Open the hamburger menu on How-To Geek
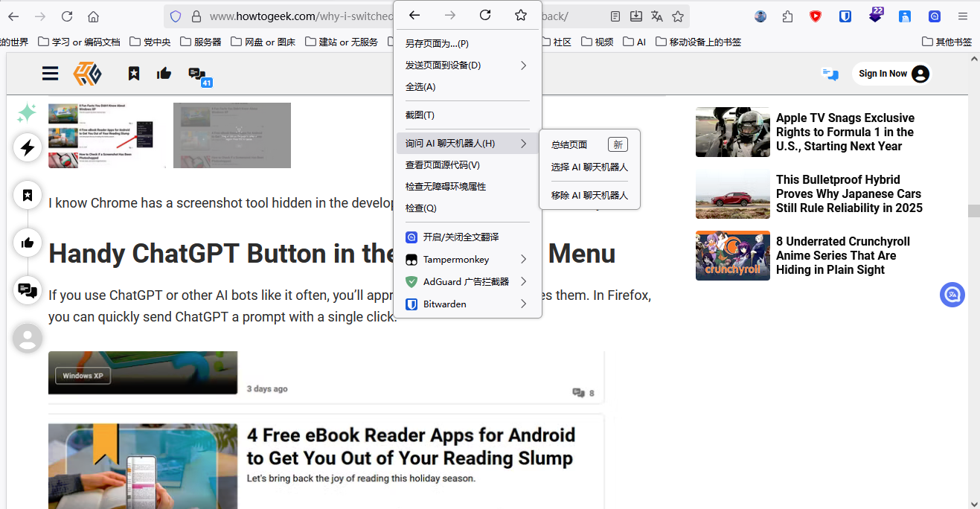 50,73
